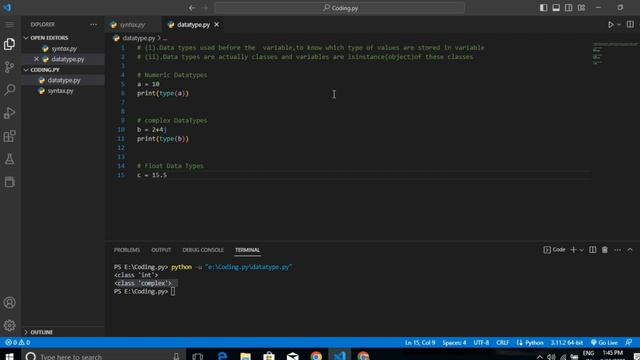
Task: Open Source Control view
Action: [9, 67]
